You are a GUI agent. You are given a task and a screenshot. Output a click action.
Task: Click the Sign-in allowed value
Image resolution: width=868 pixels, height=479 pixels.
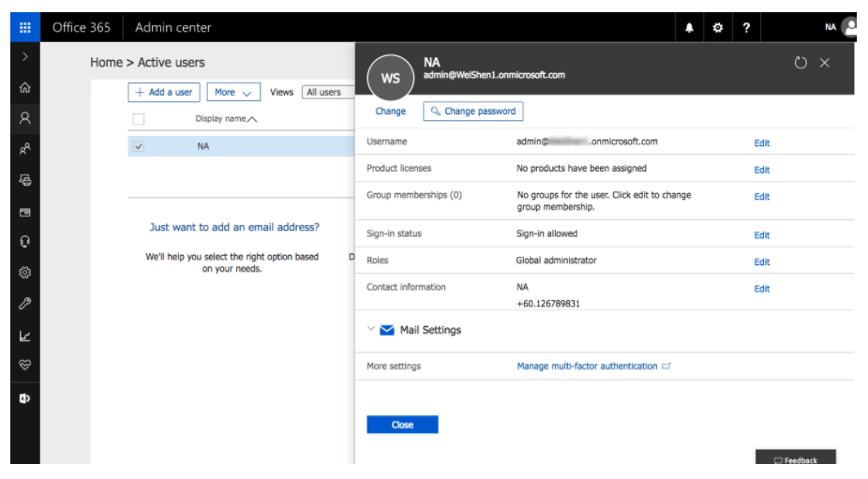tap(546, 233)
